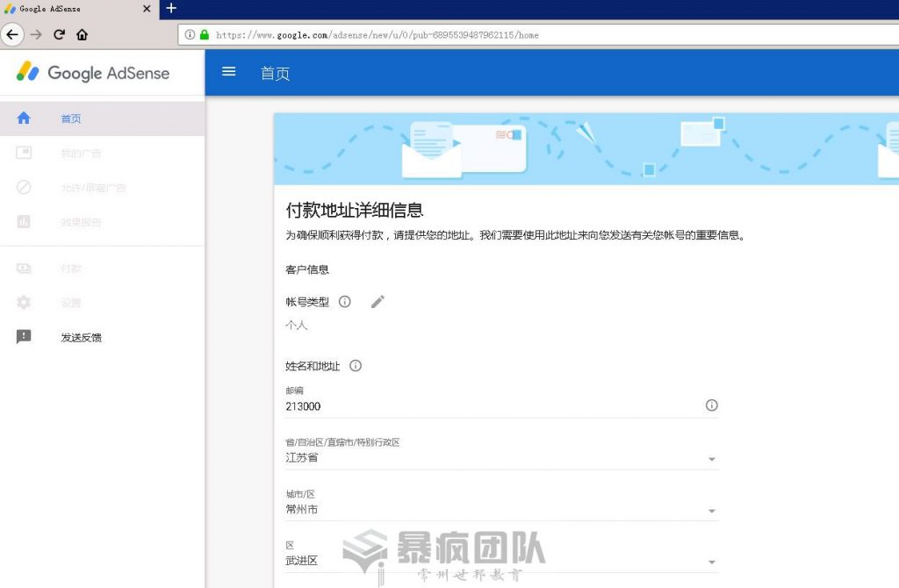Click the info icon next to 姓名和地址
The height and width of the screenshot is (588, 899).
point(356,366)
